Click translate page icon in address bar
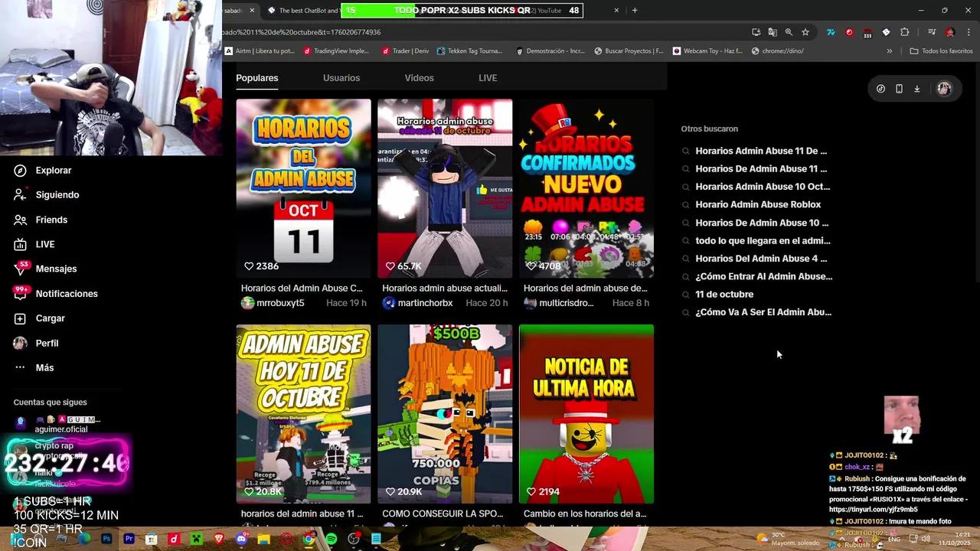980x551 pixels. (x=773, y=32)
